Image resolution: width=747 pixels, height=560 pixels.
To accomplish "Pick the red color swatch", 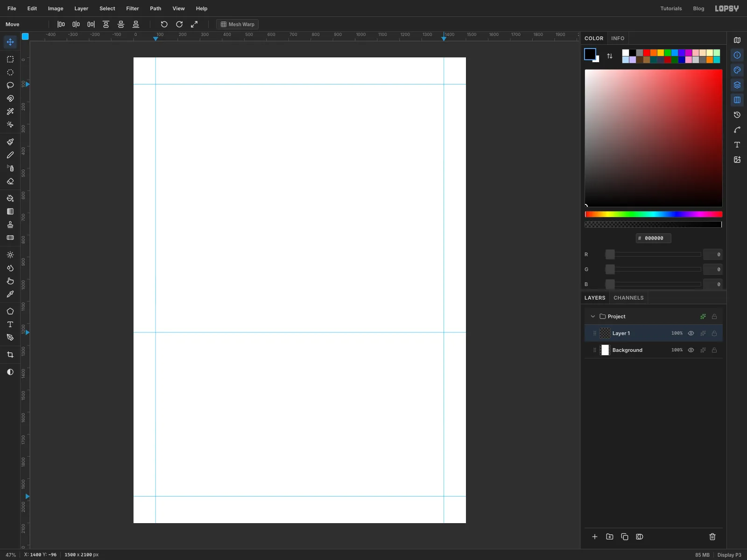I will [x=647, y=53].
